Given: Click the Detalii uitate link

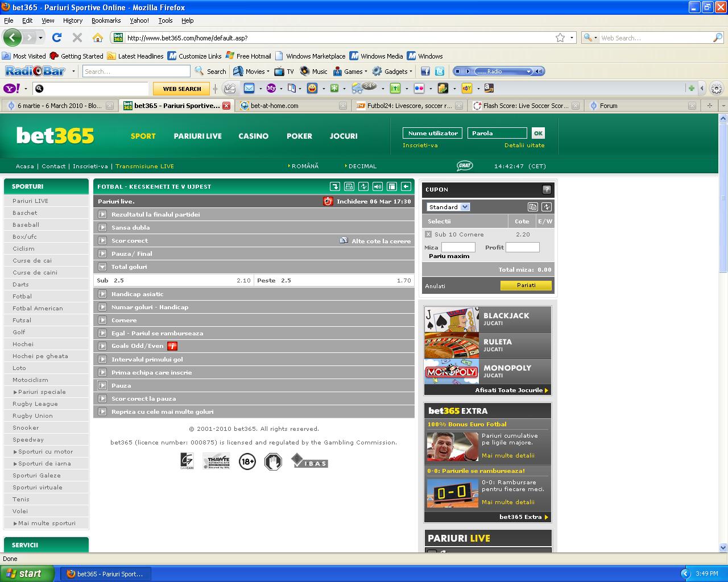Looking at the screenshot, I should [524, 145].
